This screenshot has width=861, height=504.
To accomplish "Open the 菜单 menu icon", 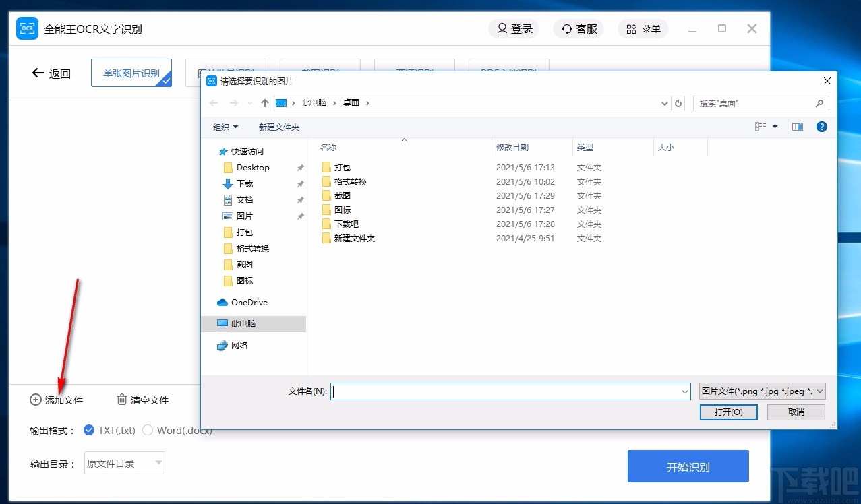I will click(631, 28).
